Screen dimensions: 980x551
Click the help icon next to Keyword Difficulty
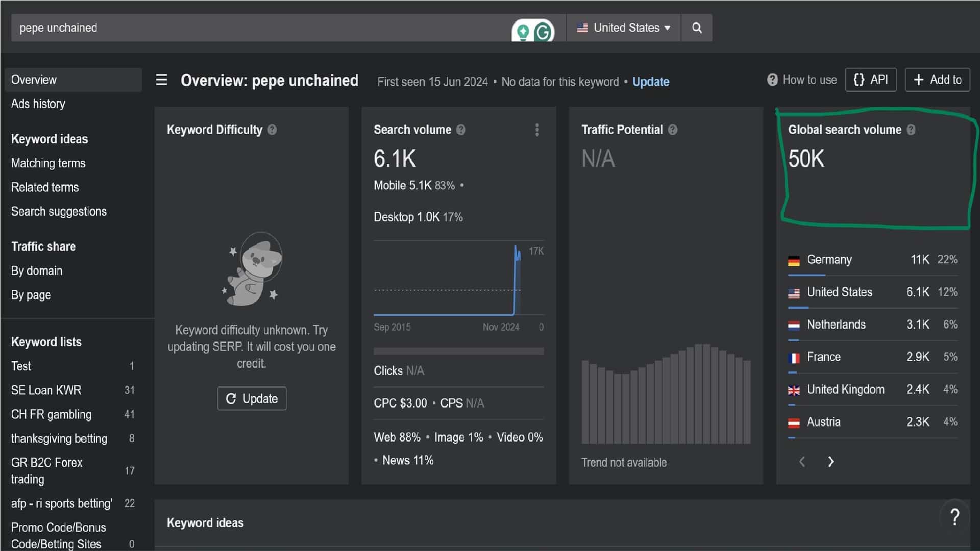pyautogui.click(x=272, y=130)
